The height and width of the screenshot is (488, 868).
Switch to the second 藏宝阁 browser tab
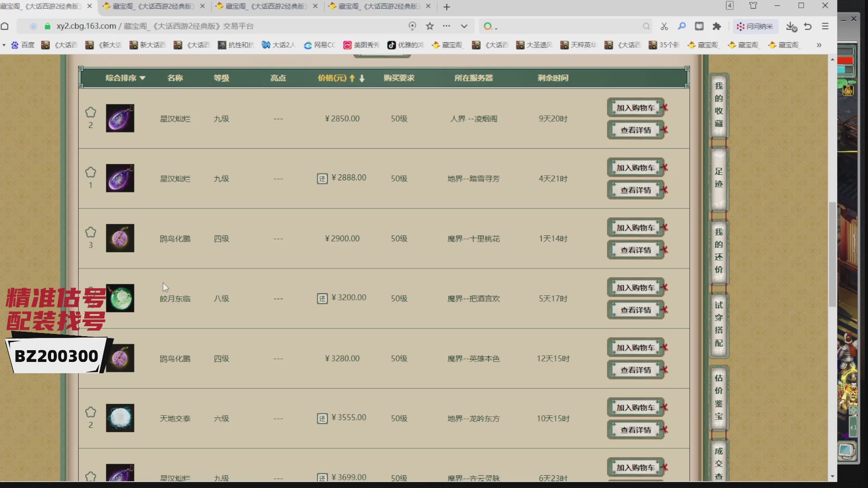pos(153,6)
